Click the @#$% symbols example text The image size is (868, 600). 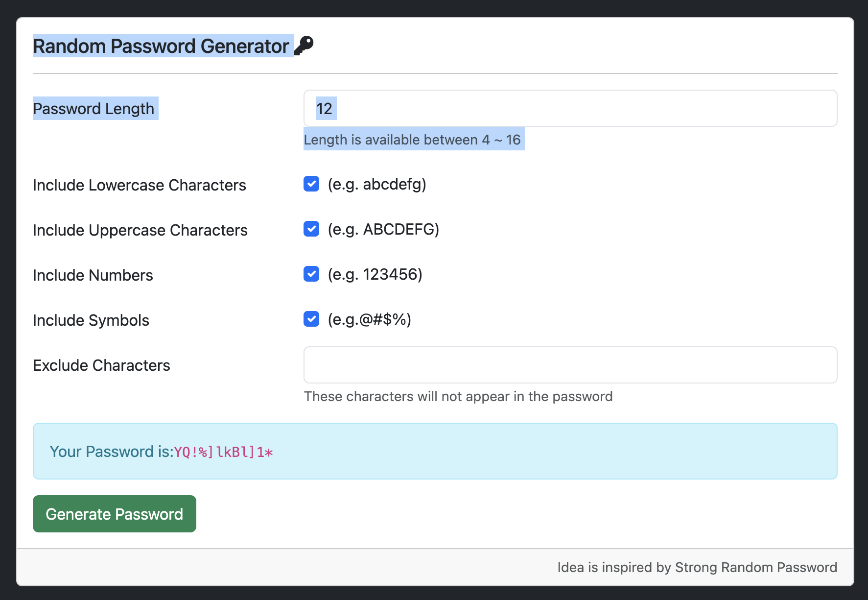click(369, 319)
